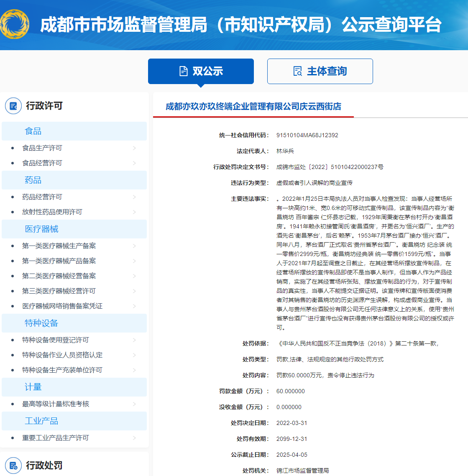Click publicity deadline 2025-04-05

pos(292,455)
